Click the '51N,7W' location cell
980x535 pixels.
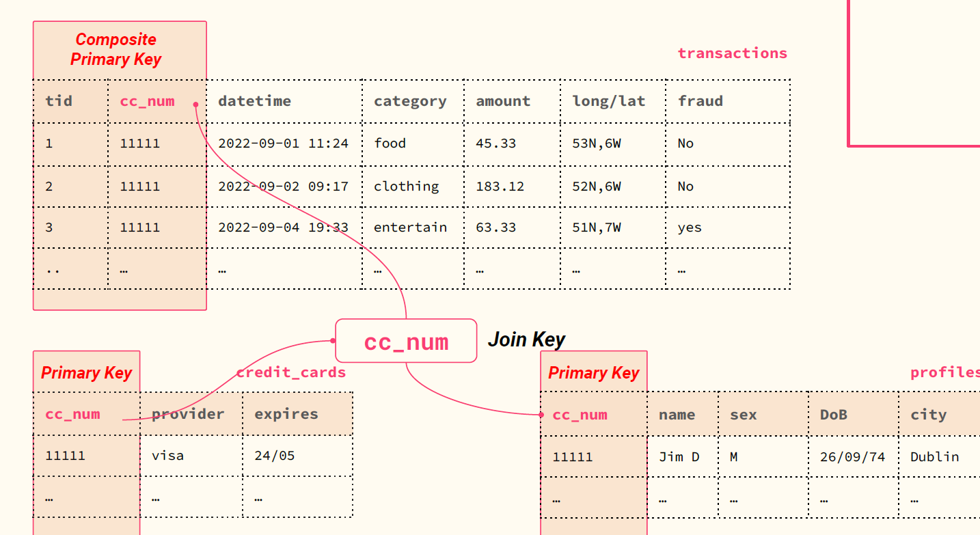(597, 228)
